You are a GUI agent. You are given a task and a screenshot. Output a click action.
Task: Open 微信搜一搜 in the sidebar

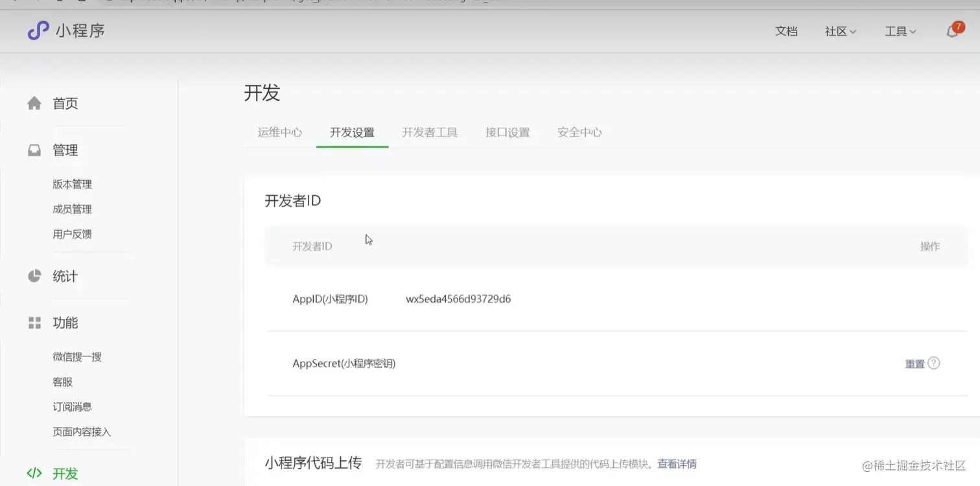coord(77,356)
